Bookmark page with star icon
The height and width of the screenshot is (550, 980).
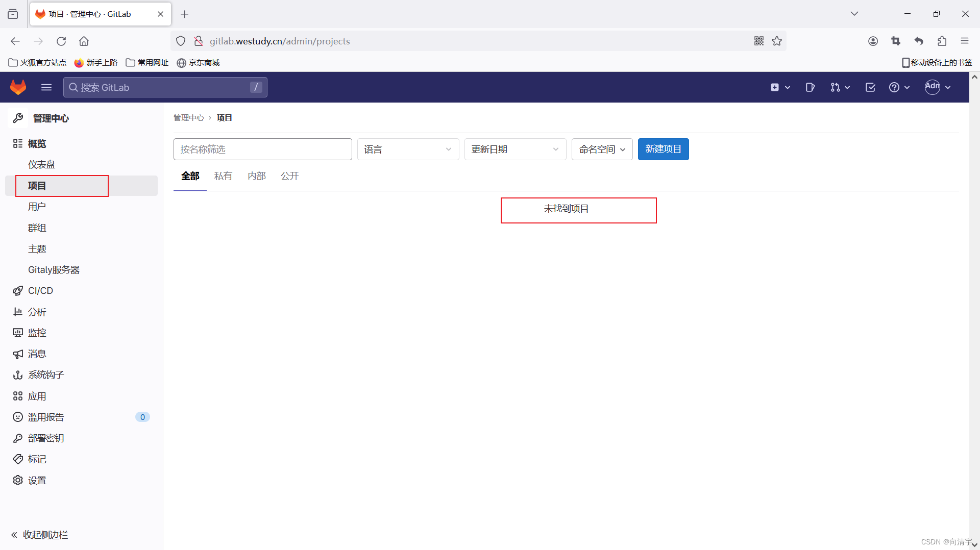click(777, 41)
